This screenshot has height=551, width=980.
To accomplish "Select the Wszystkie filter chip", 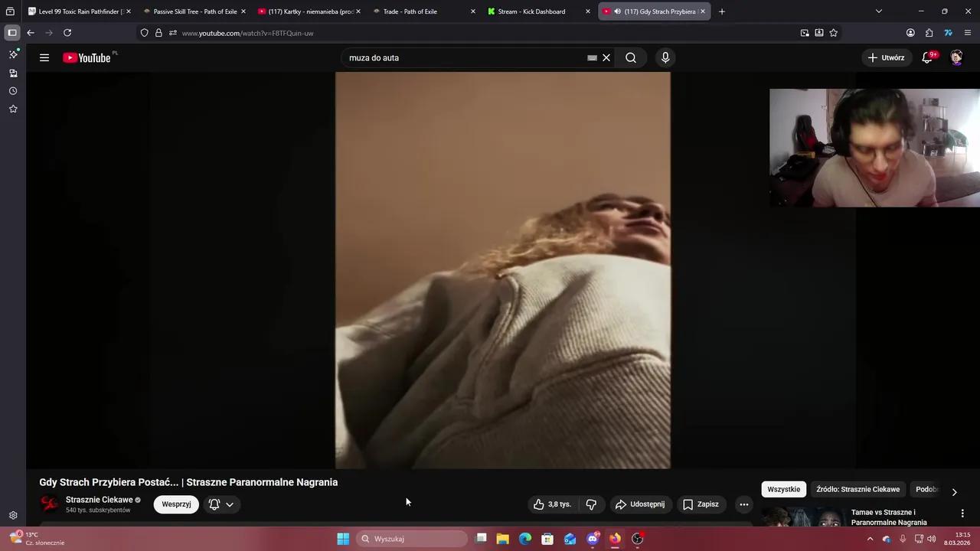I will 783,489.
